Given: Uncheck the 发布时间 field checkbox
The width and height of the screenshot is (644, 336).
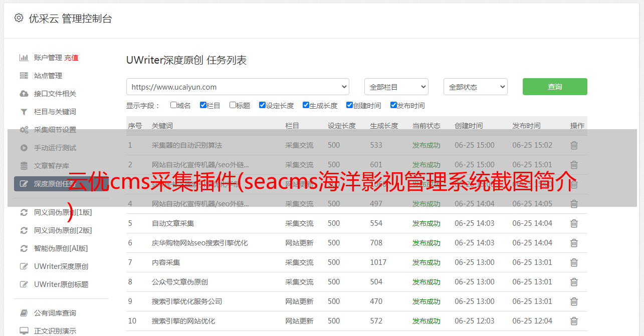Looking at the screenshot, I should click(x=393, y=105).
